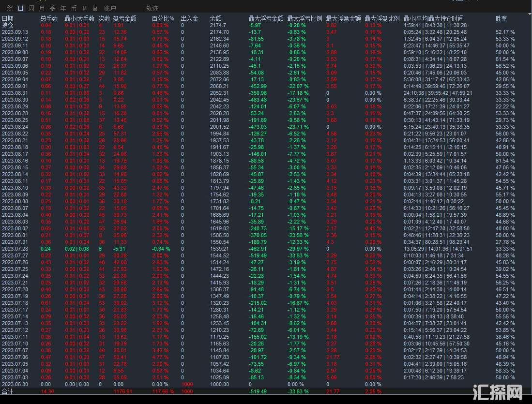Image resolution: width=532 pixels, height=404 pixels.
Task: Open the 周 weekly tab
Action: 31,8
